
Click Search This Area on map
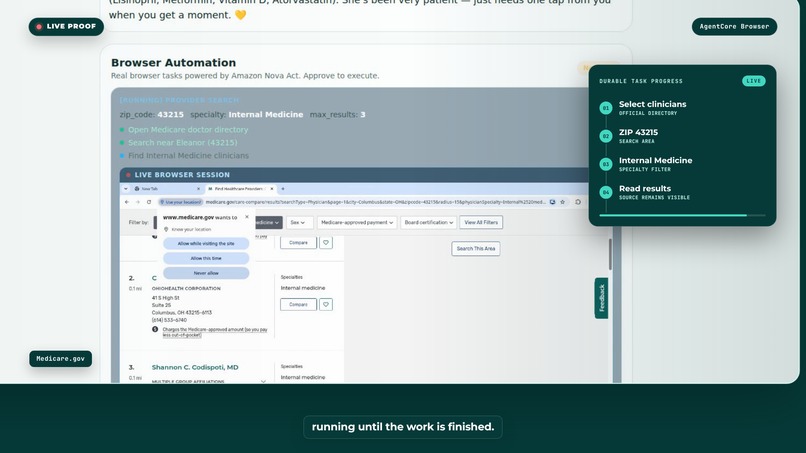tap(476, 249)
